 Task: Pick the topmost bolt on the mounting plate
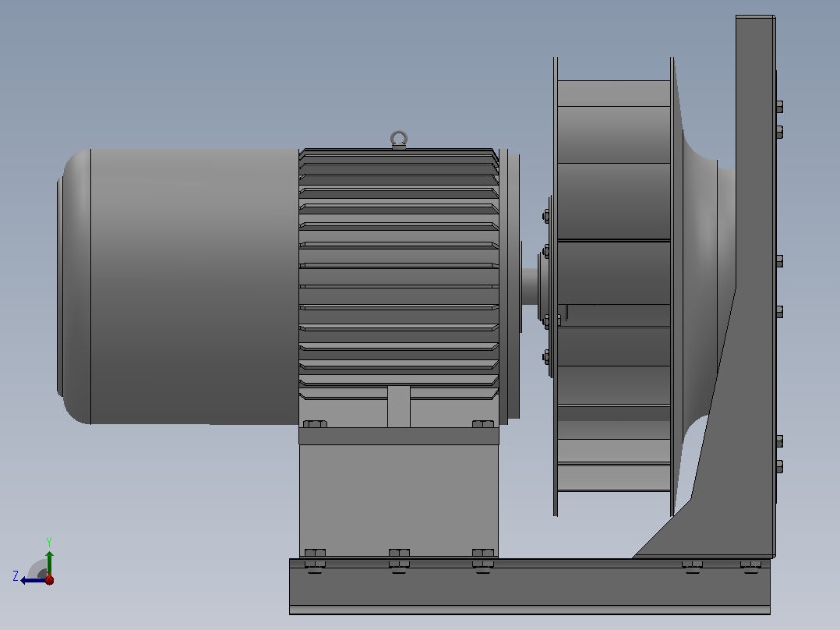(779, 107)
